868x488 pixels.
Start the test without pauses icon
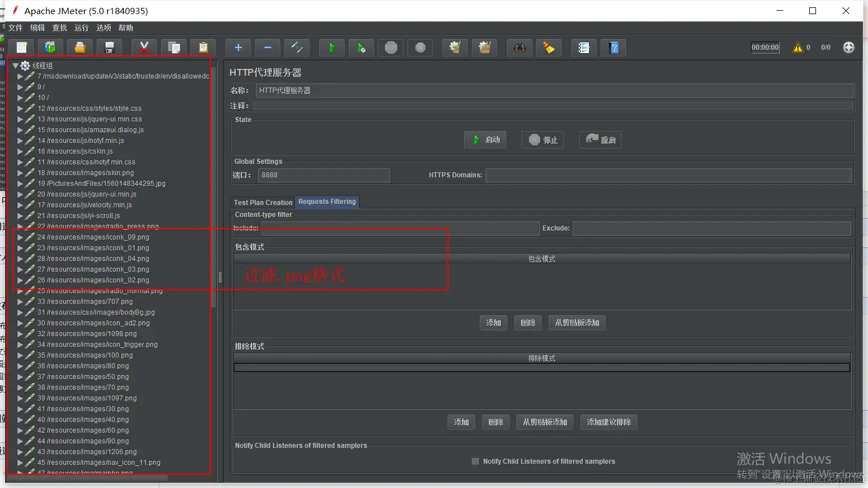362,48
